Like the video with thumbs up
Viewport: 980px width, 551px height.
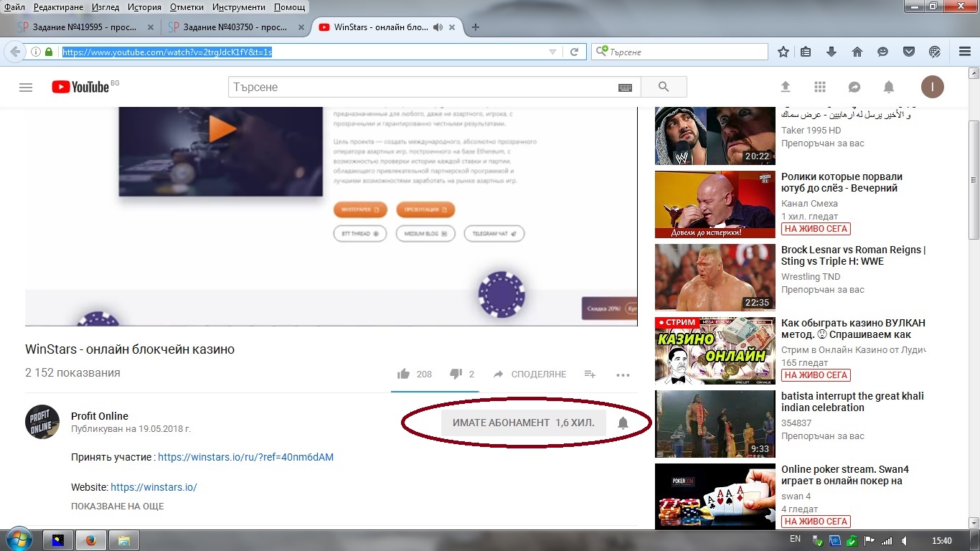[x=404, y=374]
